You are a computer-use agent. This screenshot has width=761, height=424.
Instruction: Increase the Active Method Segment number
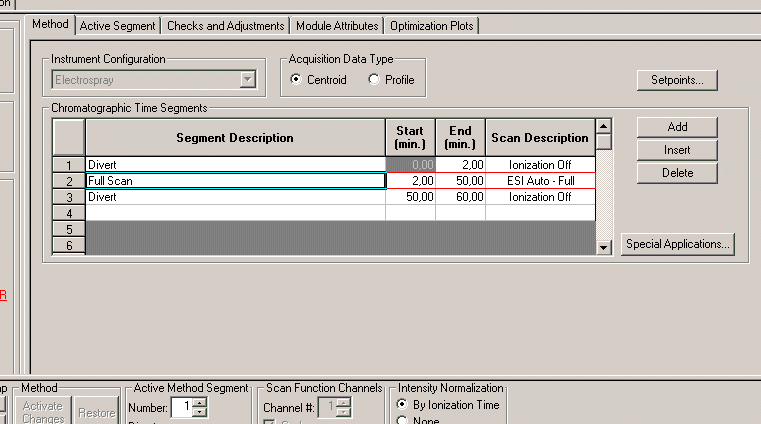tap(200, 402)
